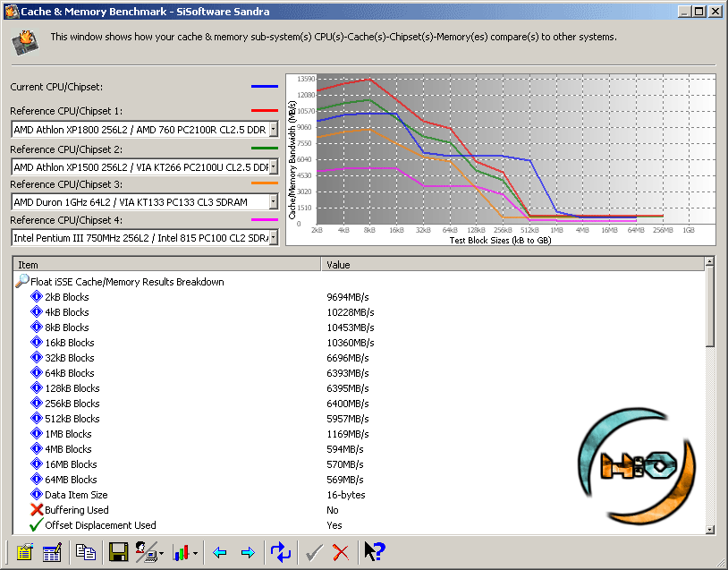Image resolution: width=728 pixels, height=570 pixels.
Task: Open the dropdown arrow beside user/computer icon
Action: pos(161,553)
